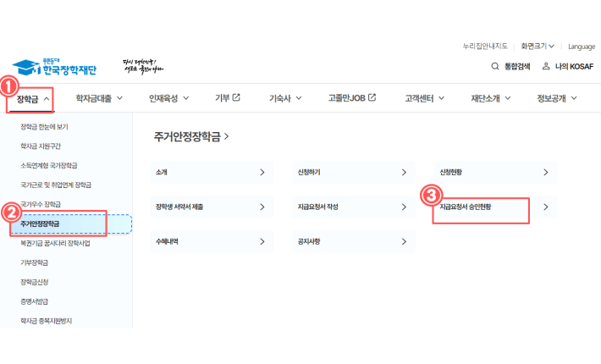The height and width of the screenshot is (364, 601).
Task: Open the 신청하기 card
Action: click(x=354, y=173)
